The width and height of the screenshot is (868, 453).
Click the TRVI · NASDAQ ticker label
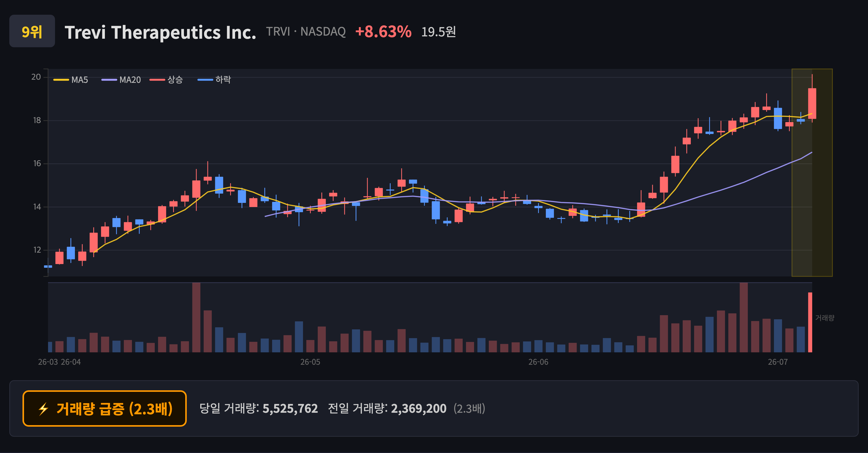click(x=306, y=32)
